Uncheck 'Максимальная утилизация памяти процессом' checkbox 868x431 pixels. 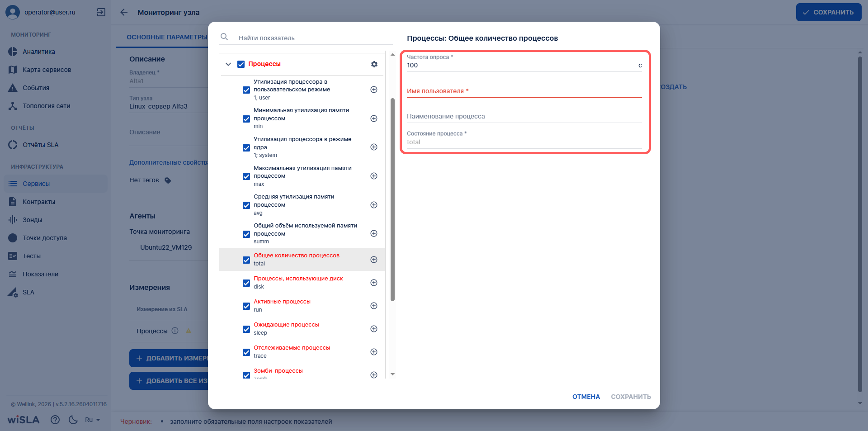(246, 176)
